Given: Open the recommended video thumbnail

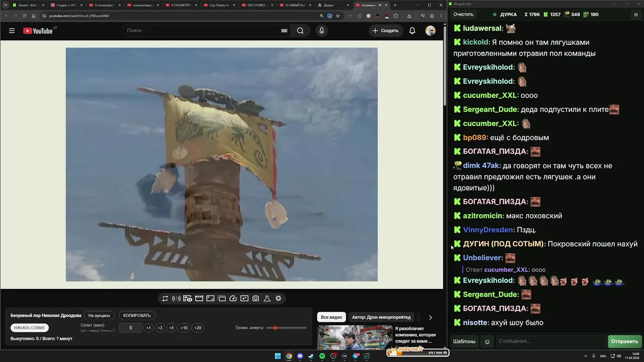Looking at the screenshot, I should tap(355, 337).
